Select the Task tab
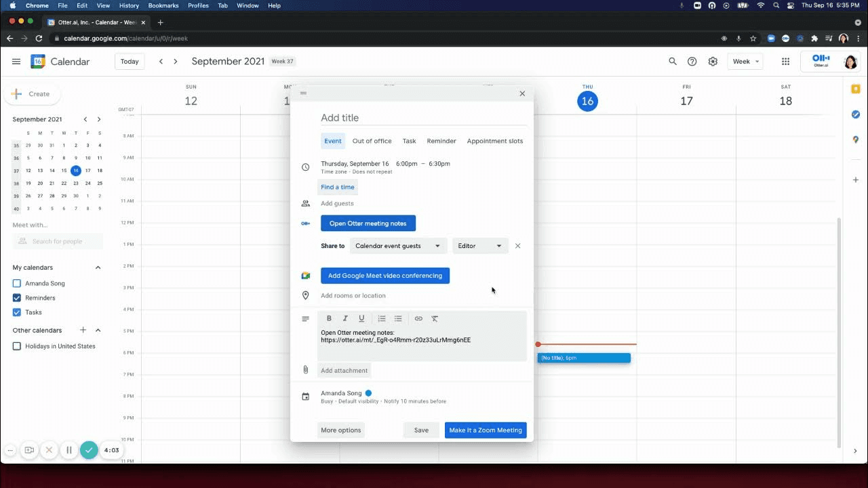The width and height of the screenshot is (868, 488). click(x=409, y=141)
